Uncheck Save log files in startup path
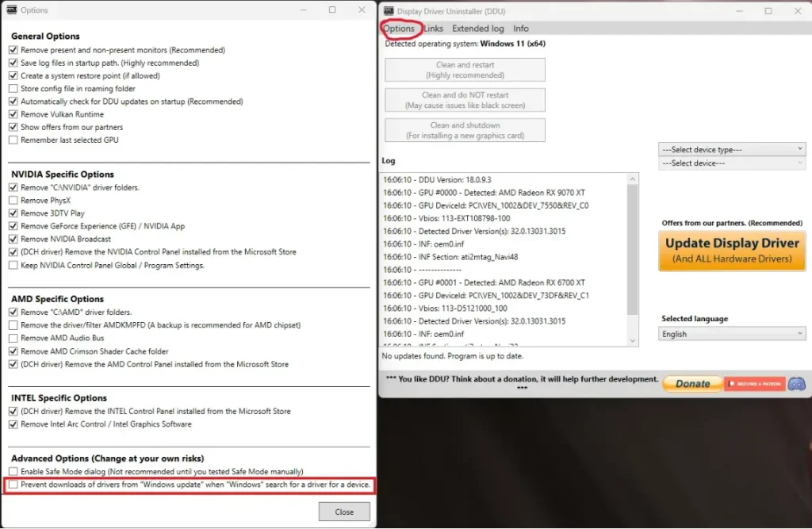The height and width of the screenshot is (529, 812). click(13, 63)
